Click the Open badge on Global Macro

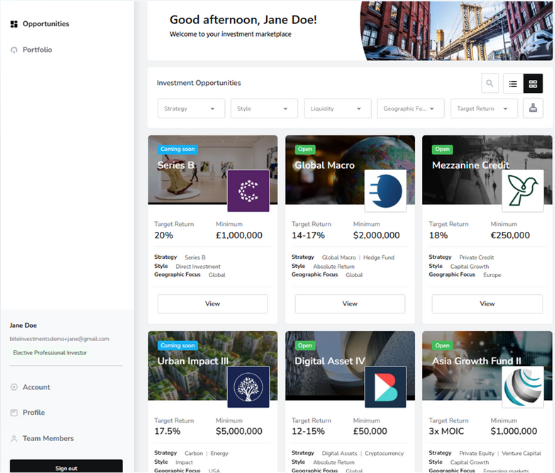coord(305,149)
